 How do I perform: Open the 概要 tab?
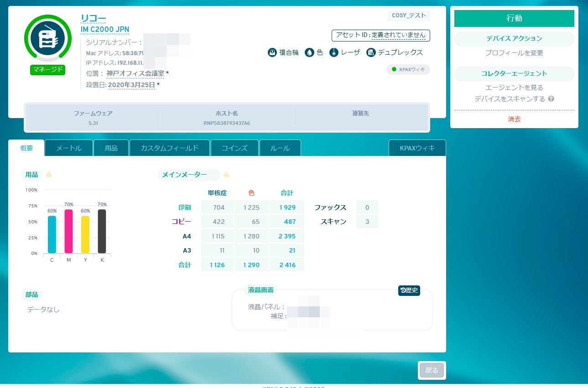[x=26, y=148]
